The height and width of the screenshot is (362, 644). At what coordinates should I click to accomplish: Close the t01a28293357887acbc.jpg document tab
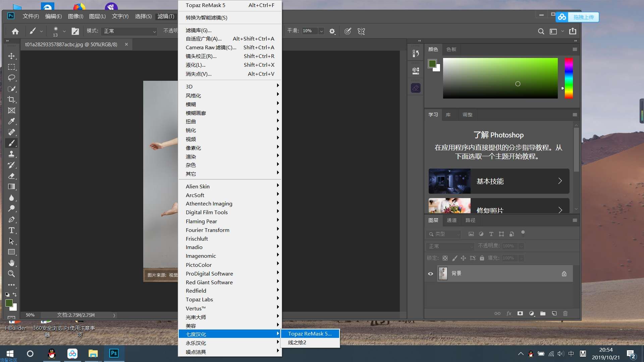point(126,44)
